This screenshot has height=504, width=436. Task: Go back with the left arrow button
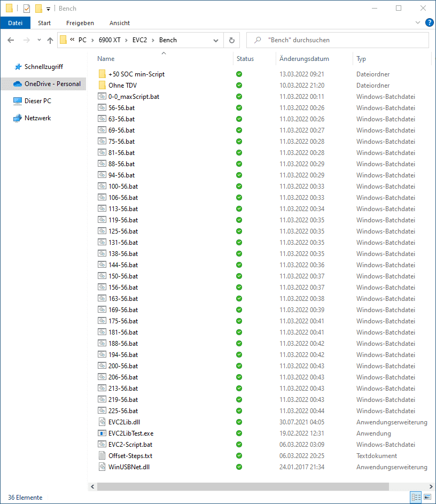(11, 40)
